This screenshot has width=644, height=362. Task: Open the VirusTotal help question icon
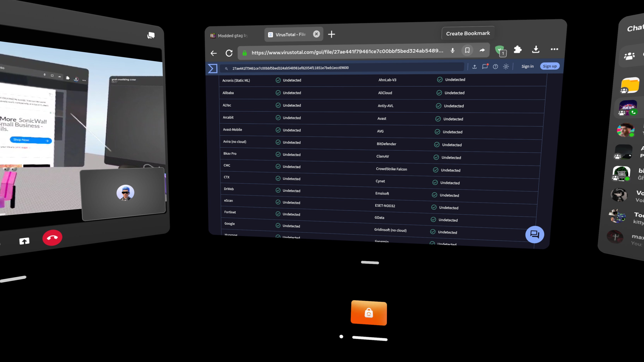495,67
